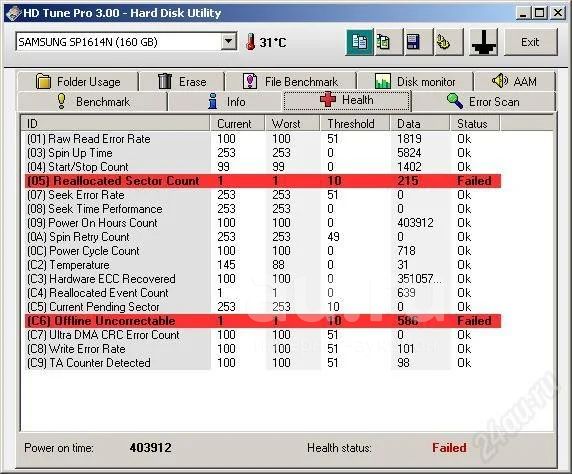572x474 pixels.
Task: Select the (0A) Spin Retry Count row
Action: coord(263,237)
